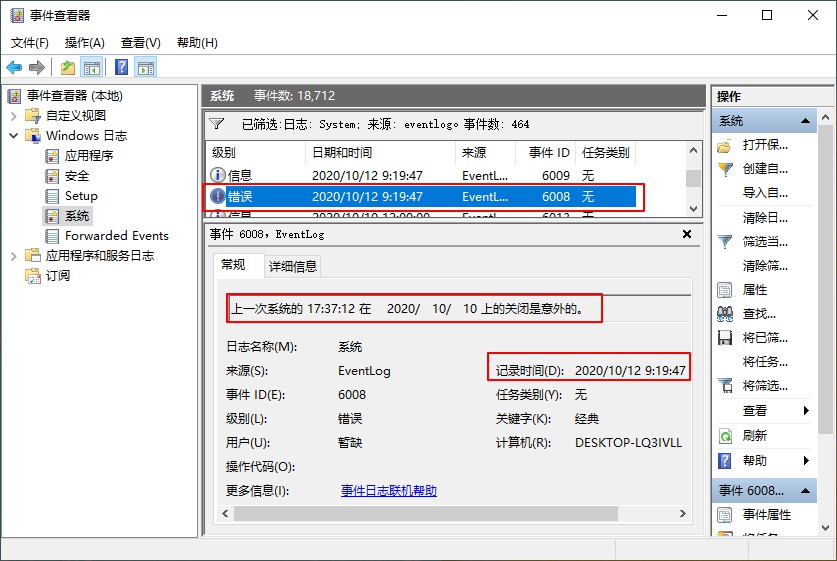Click 清除日... clear log action
Image resolution: width=837 pixels, height=561 pixels.
pos(765,218)
